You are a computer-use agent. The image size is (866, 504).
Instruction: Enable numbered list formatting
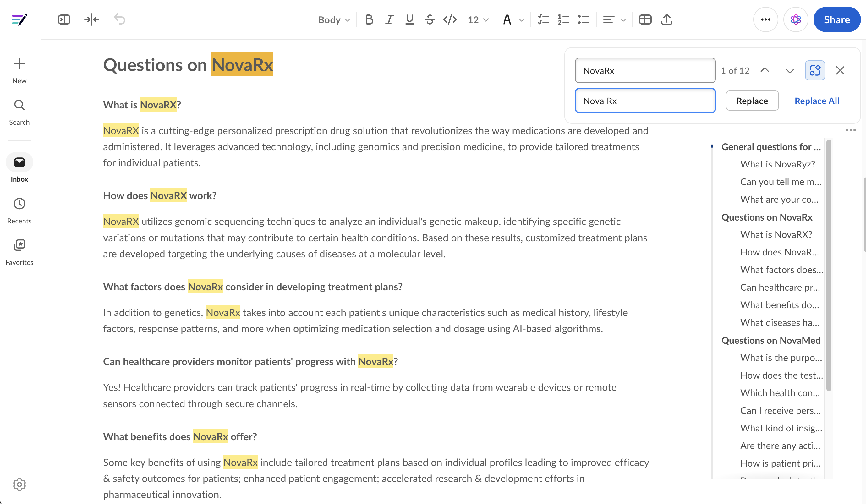563,19
